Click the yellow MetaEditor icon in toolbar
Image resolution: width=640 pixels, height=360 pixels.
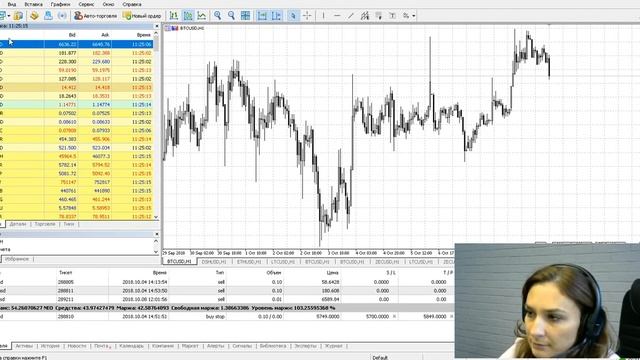point(34,16)
